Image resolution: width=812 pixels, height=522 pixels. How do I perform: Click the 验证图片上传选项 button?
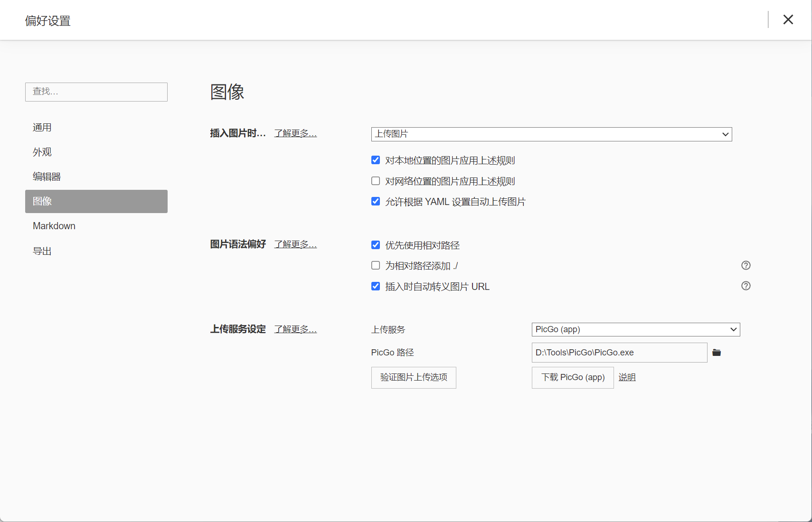[414, 378]
